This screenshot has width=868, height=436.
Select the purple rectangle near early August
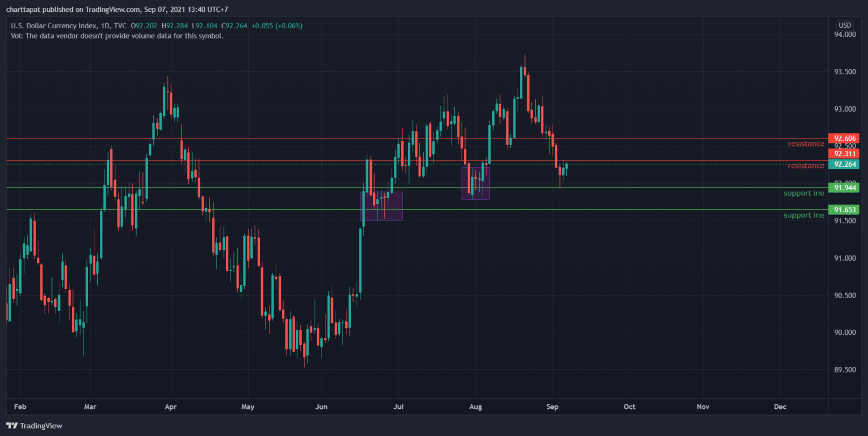coord(475,183)
